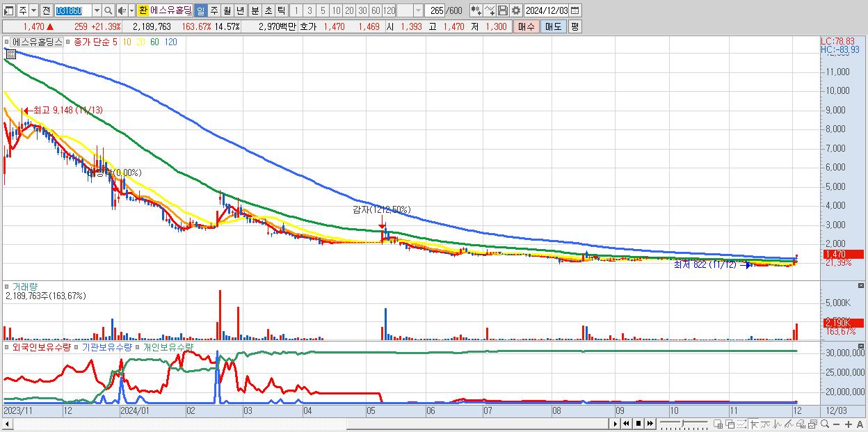Click the trend line icon in the bottom toolbar
Viewport: 868px width, 432px height.
(766, 424)
